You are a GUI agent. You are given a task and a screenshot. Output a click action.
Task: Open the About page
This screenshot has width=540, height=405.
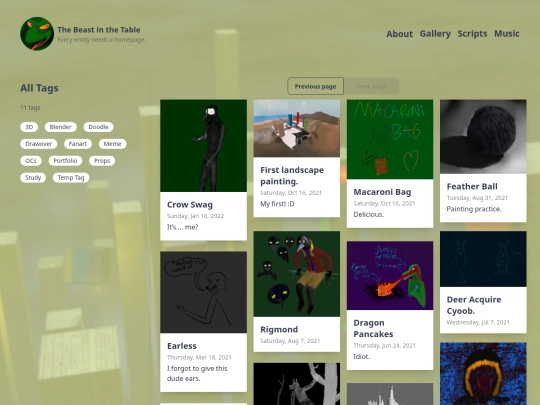pyautogui.click(x=399, y=34)
